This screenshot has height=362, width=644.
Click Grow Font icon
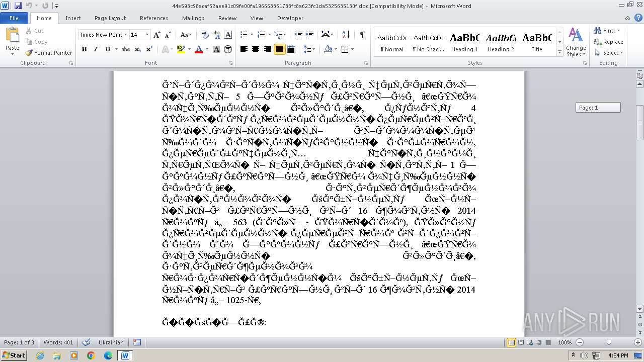point(157,35)
